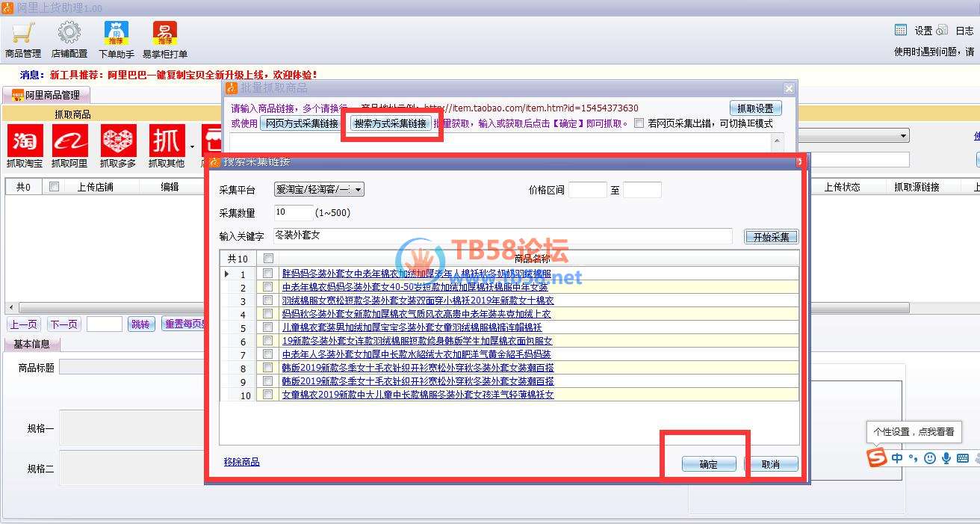Click 上传状态 column header
This screenshot has height=524, width=980.
pyautogui.click(x=842, y=187)
